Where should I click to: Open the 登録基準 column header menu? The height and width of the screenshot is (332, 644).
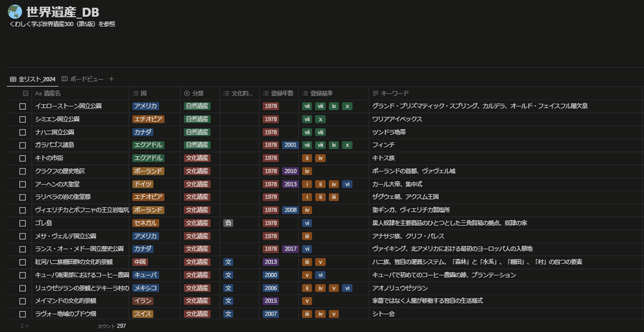pos(334,93)
